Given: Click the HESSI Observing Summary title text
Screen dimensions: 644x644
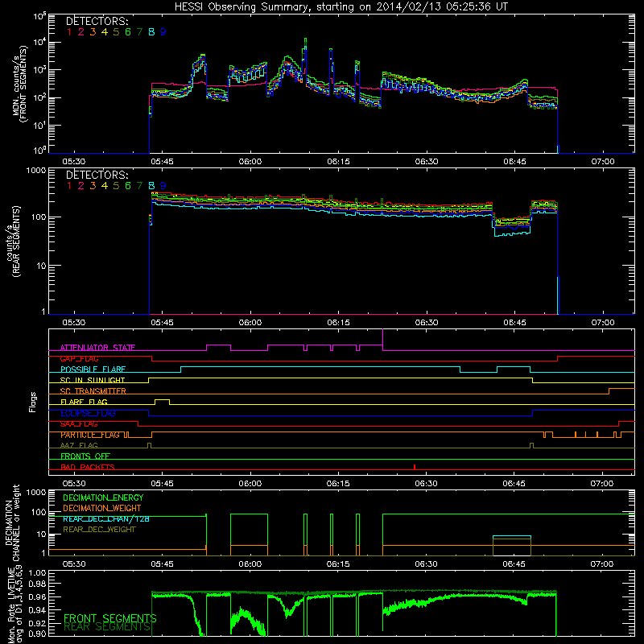Looking at the screenshot, I should tap(341, 6).
